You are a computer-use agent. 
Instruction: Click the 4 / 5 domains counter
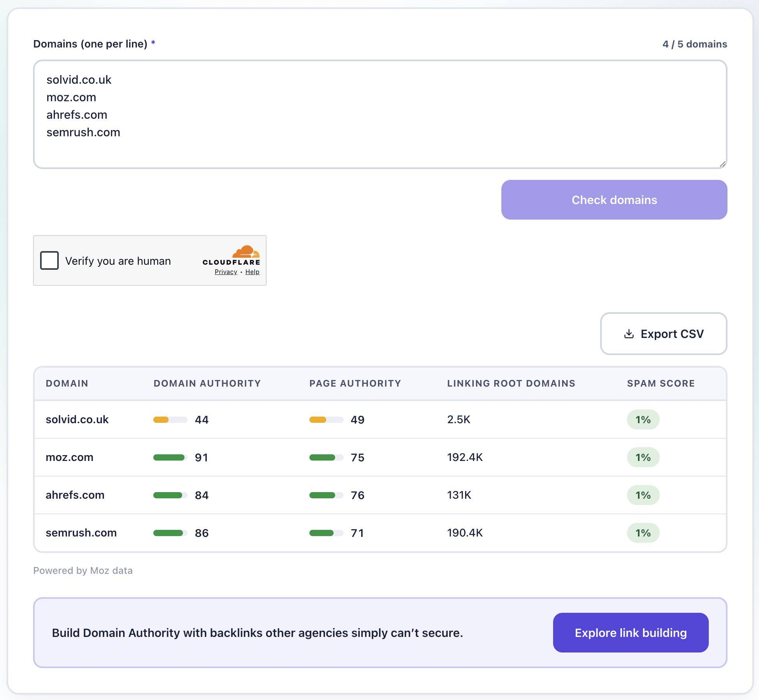tap(695, 44)
